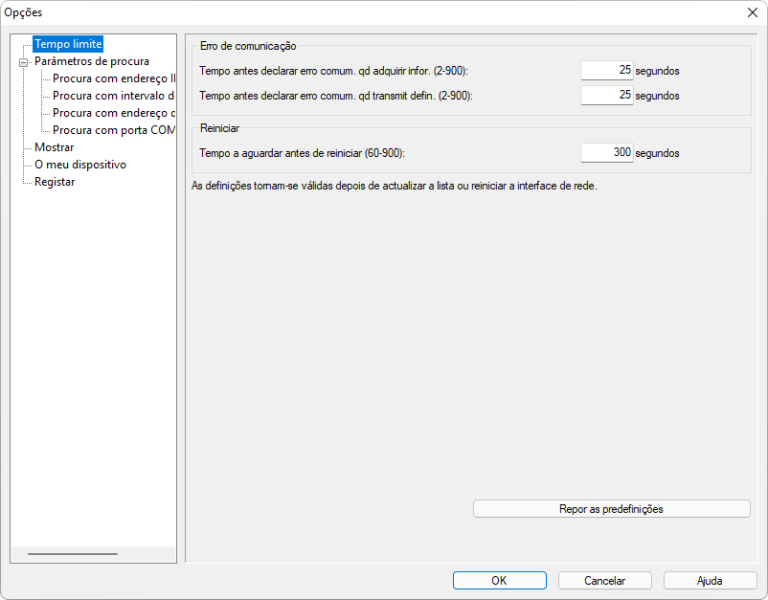The width and height of the screenshot is (768, 600).
Task: Click the Cancelar button
Action: pyautogui.click(x=604, y=580)
